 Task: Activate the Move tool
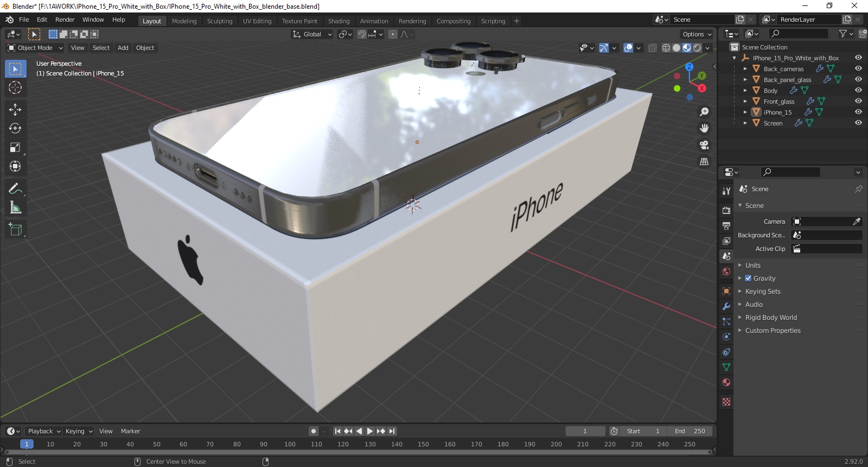tap(15, 109)
